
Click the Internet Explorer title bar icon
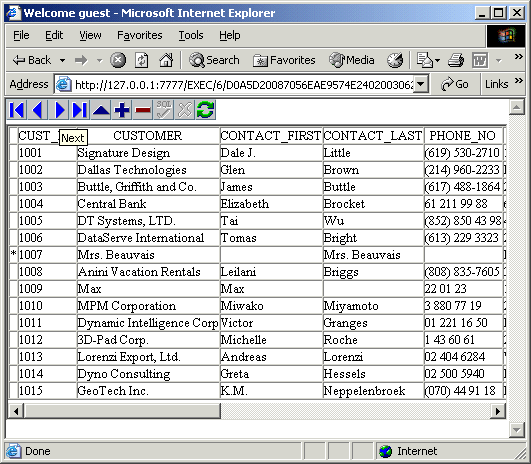click(14, 13)
